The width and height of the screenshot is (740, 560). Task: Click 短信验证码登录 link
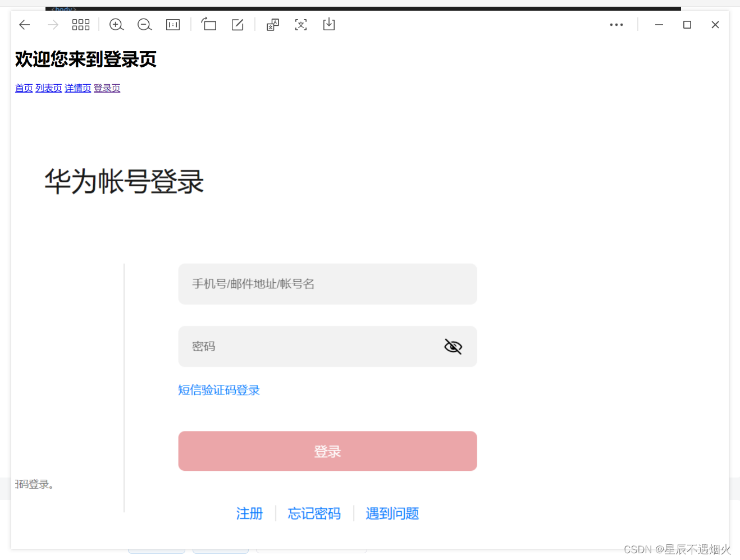[219, 390]
